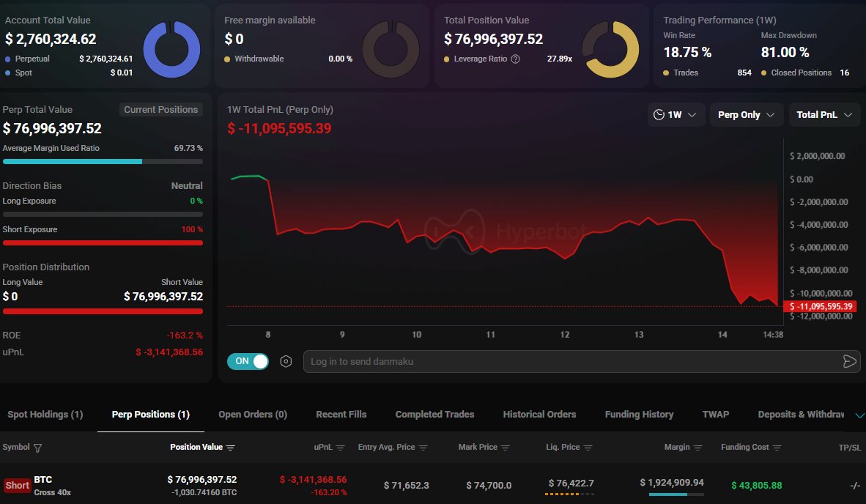
Task: Click the Leverage Ratio 27.89x value
Action: point(560,59)
